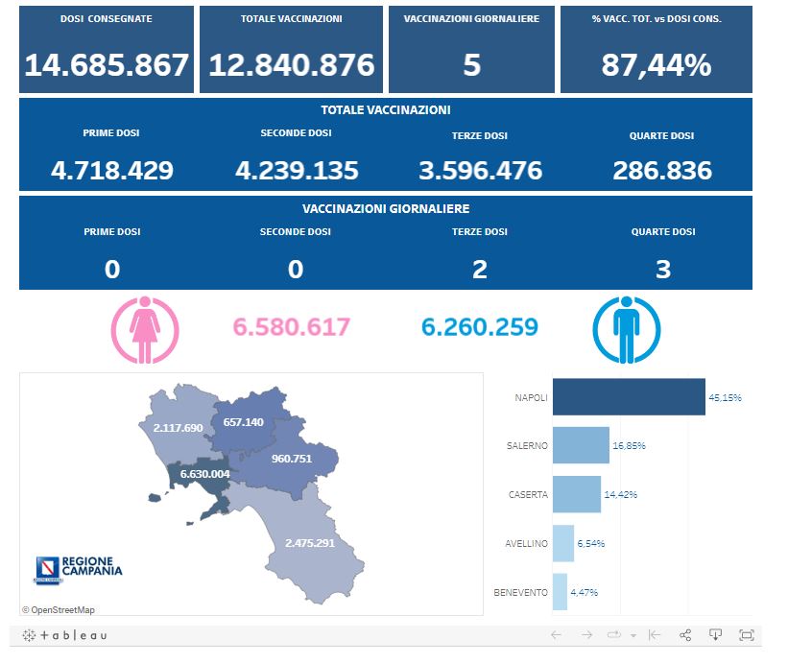The height and width of the screenshot is (663, 812).
Task: Click the download icon in toolbar
Action: (x=715, y=635)
